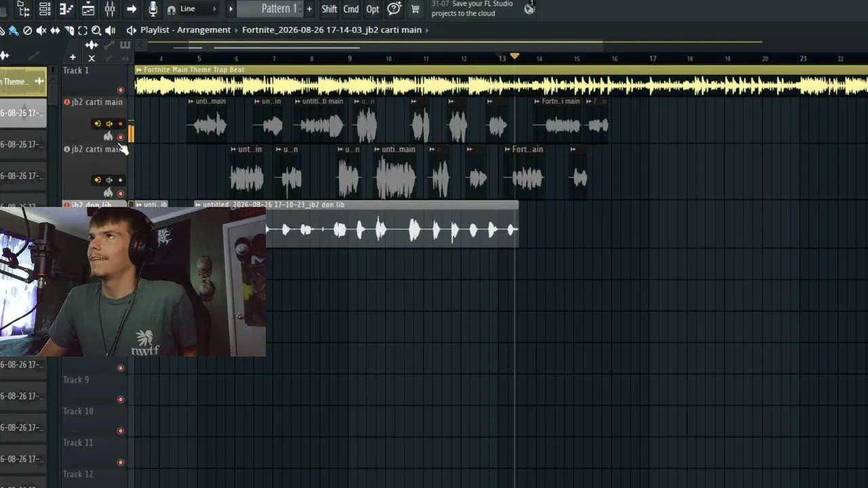Toggle first jb2 carti main audio track mode
Image resolution: width=868 pixels, height=488 pixels.
66,102
